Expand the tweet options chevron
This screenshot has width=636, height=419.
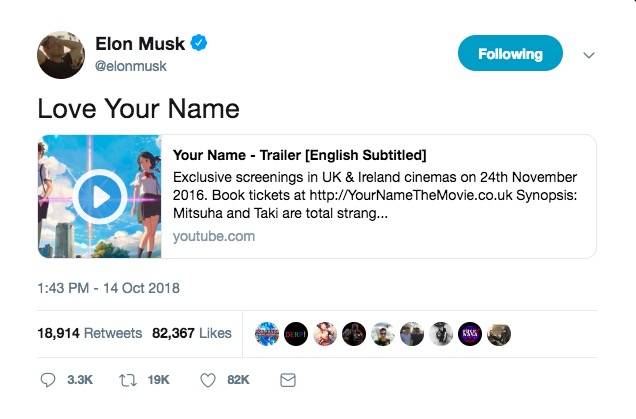point(590,55)
